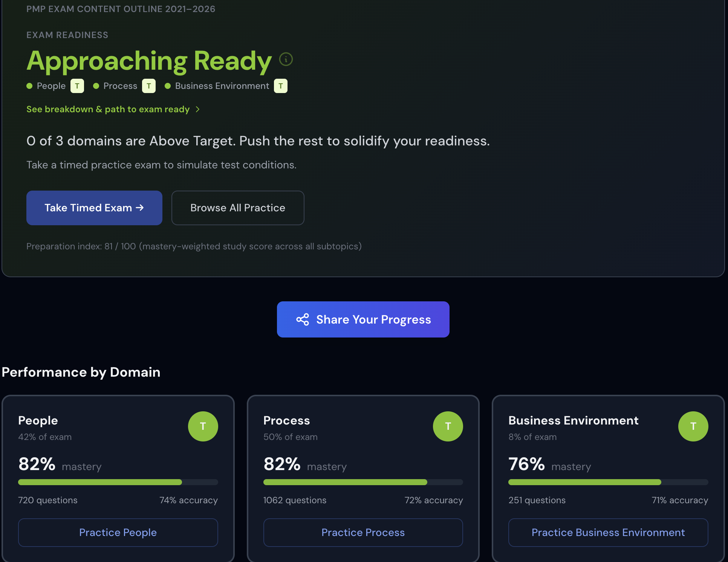
Task: Select the T badge next to Process label
Action: (x=148, y=86)
